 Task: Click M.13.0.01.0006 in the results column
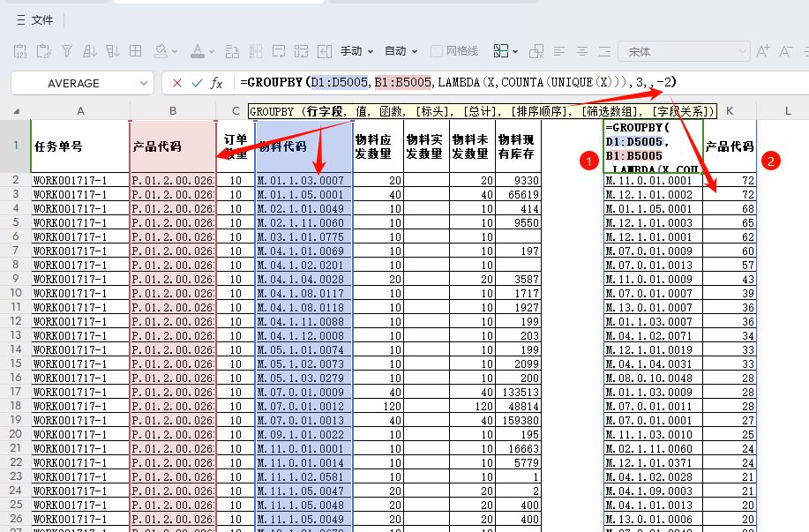coord(653,519)
